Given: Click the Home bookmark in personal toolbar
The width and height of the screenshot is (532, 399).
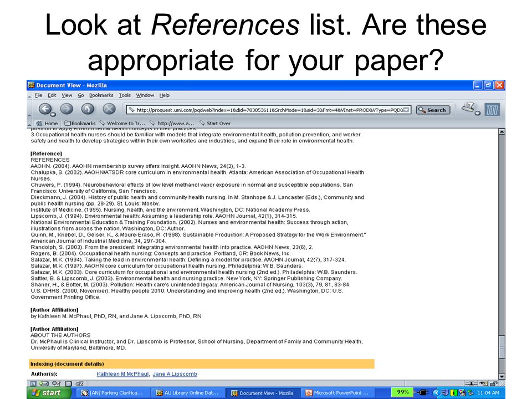Looking at the screenshot, I should pyautogui.click(x=47, y=123).
